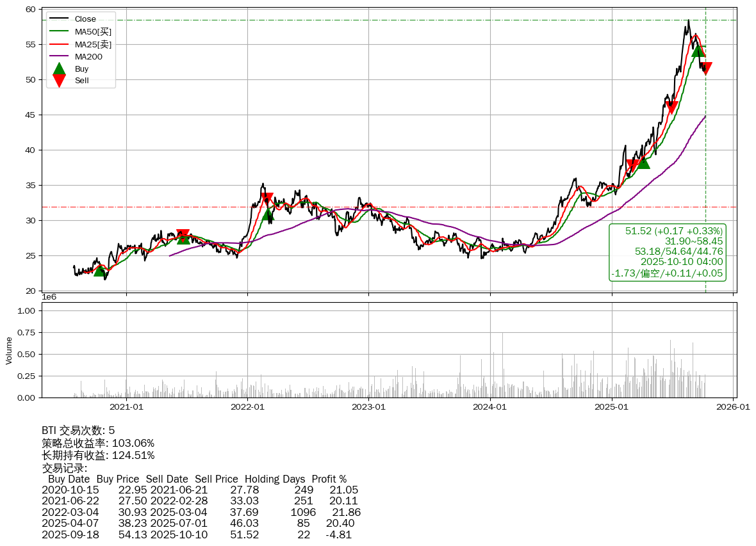The height and width of the screenshot is (546, 756).
Task: Click the first green buy marker near 2020-10
Action: pyautogui.click(x=99, y=271)
